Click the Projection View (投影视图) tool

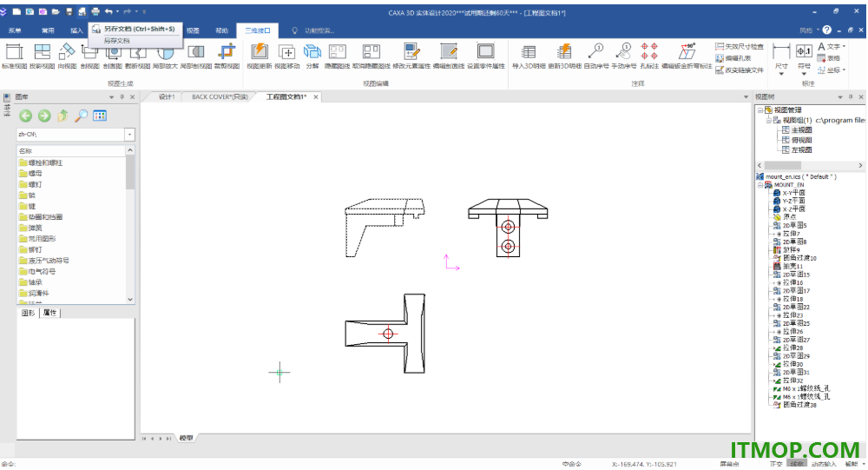pyautogui.click(x=42, y=56)
